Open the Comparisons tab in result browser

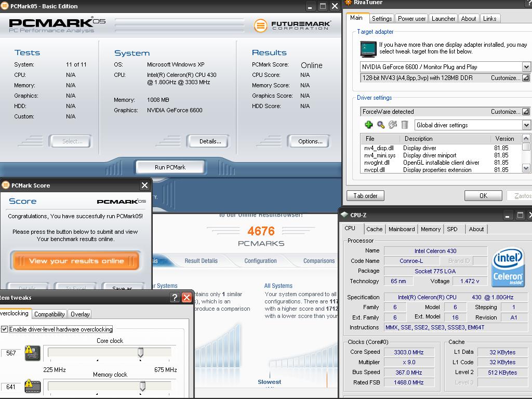coord(319,261)
